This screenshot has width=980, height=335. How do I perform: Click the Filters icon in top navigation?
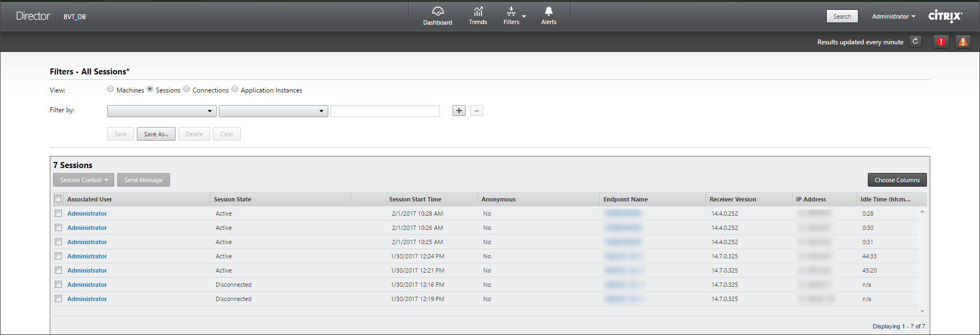511,11
